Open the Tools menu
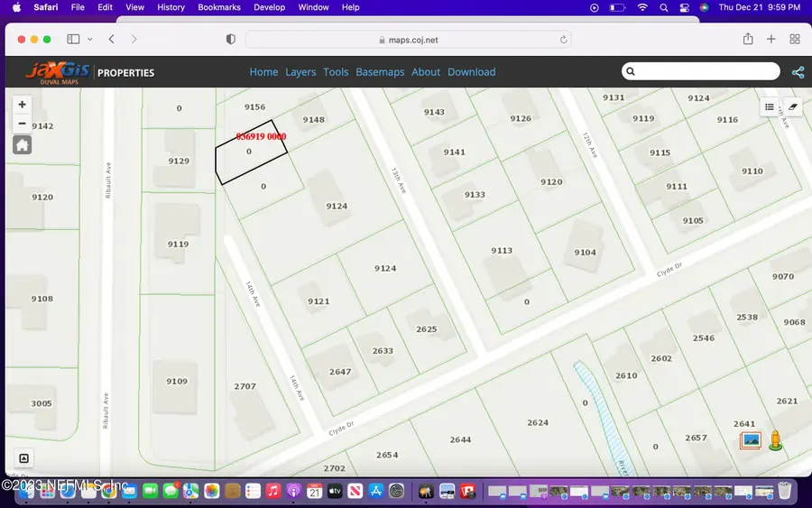Image resolution: width=812 pixels, height=508 pixels. click(336, 72)
